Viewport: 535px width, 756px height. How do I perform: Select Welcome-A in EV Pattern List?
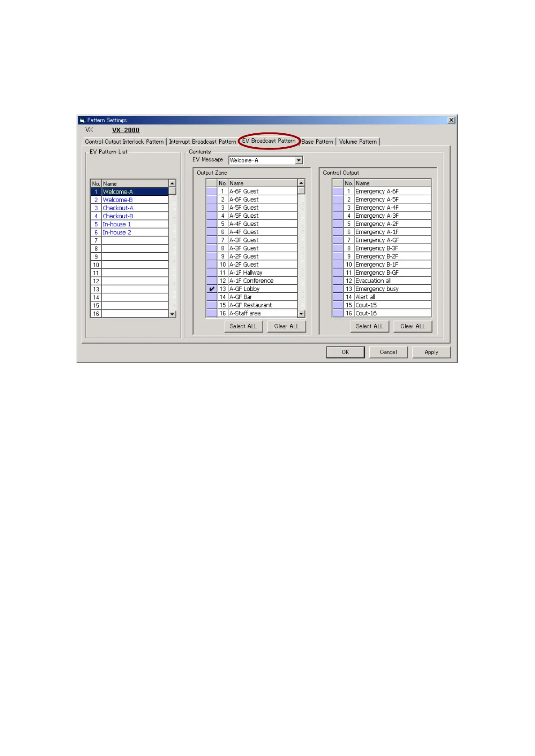click(129, 192)
